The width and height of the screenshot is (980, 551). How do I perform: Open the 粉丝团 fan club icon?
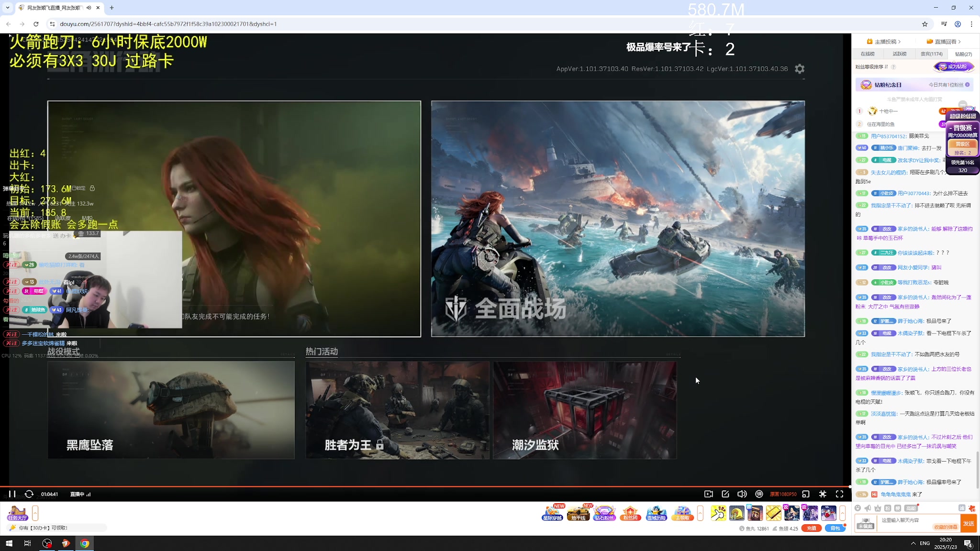630,513
